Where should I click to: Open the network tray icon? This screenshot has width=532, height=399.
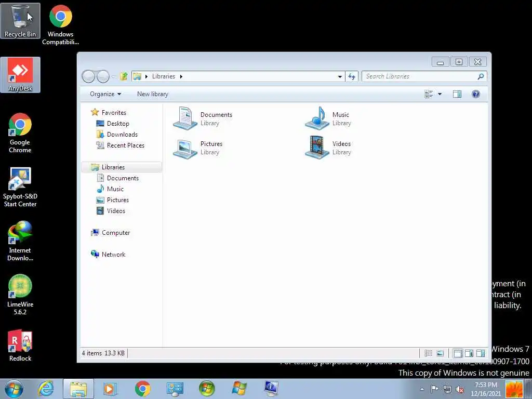[447, 389]
